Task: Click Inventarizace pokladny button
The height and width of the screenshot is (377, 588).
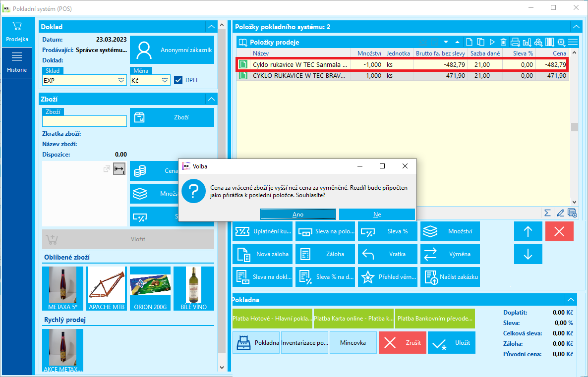Action: [x=304, y=342]
